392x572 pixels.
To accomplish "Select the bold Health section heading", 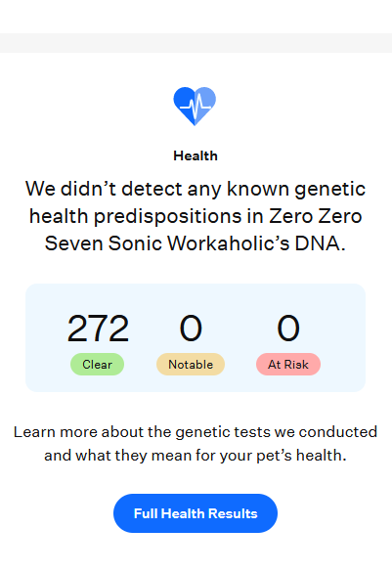I will tap(196, 155).
